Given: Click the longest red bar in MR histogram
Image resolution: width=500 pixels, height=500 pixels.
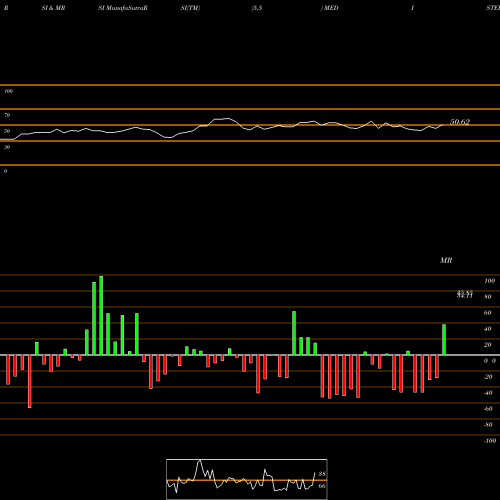Looking at the screenshot, I should [x=30, y=381].
